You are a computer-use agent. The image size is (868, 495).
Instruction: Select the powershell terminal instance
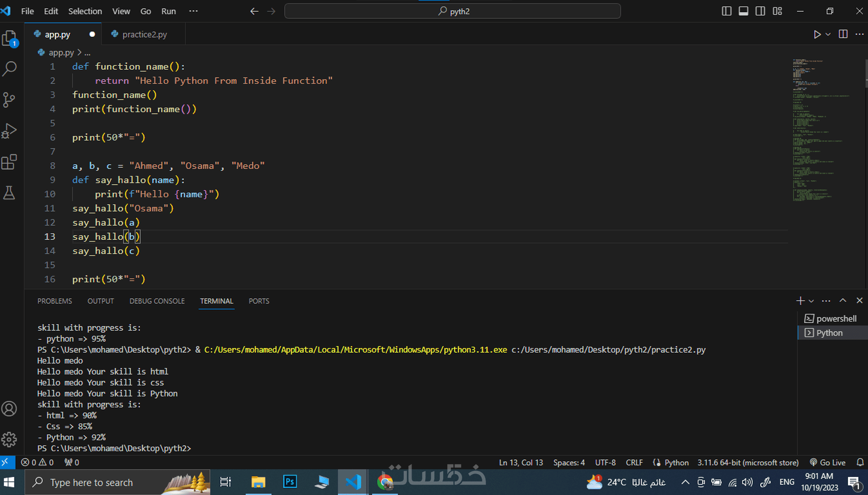pos(835,318)
